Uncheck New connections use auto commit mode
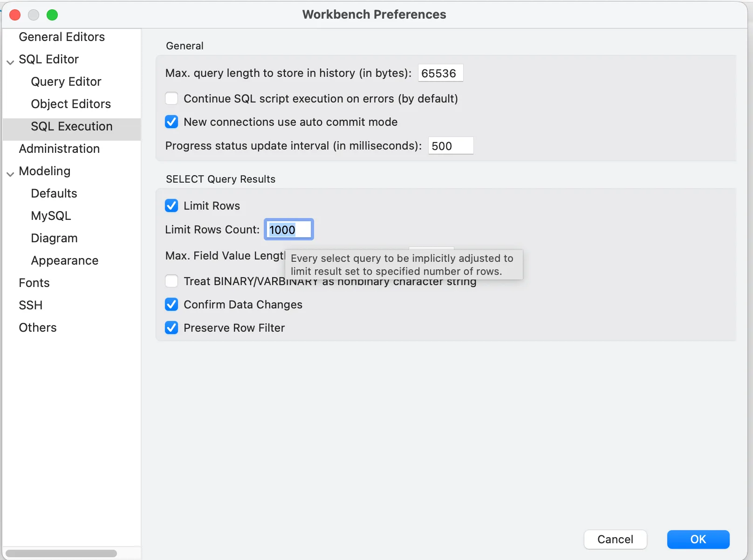 tap(171, 122)
